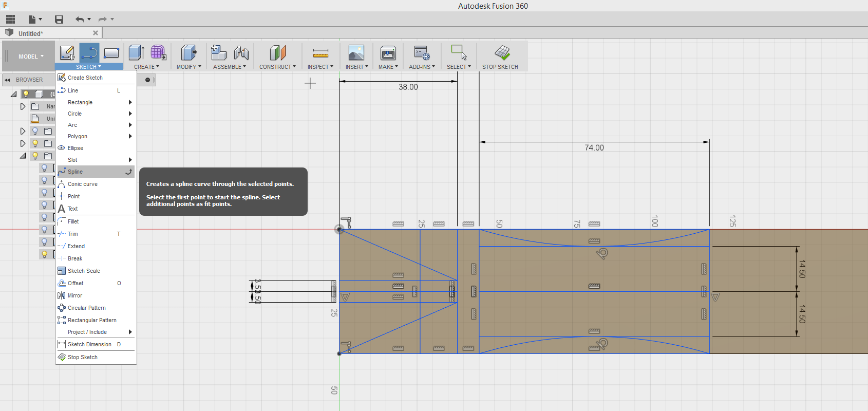Collapse the Browser panel double-arrow icon

point(8,80)
